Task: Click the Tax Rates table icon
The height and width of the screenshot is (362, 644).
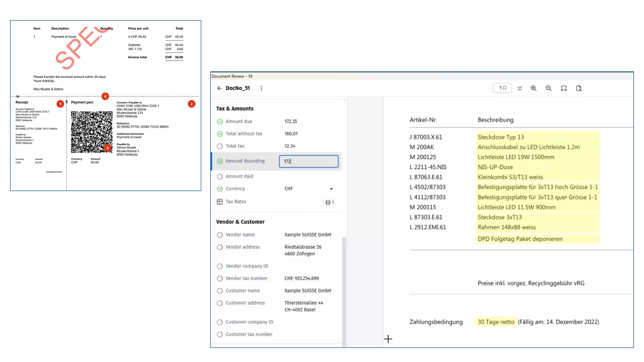Action: pos(219,202)
